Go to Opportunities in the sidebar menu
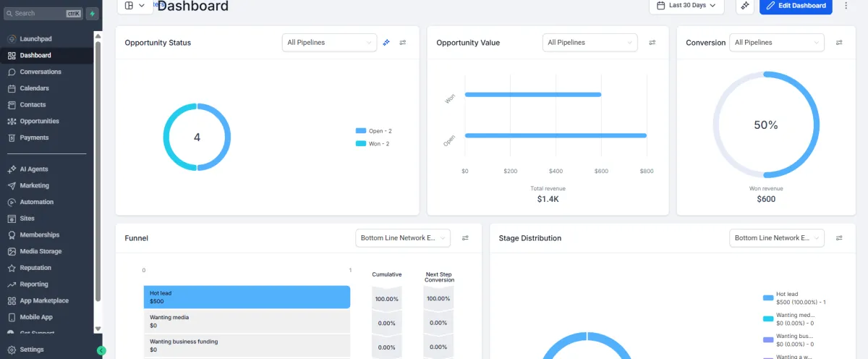The height and width of the screenshot is (359, 868). 40,121
